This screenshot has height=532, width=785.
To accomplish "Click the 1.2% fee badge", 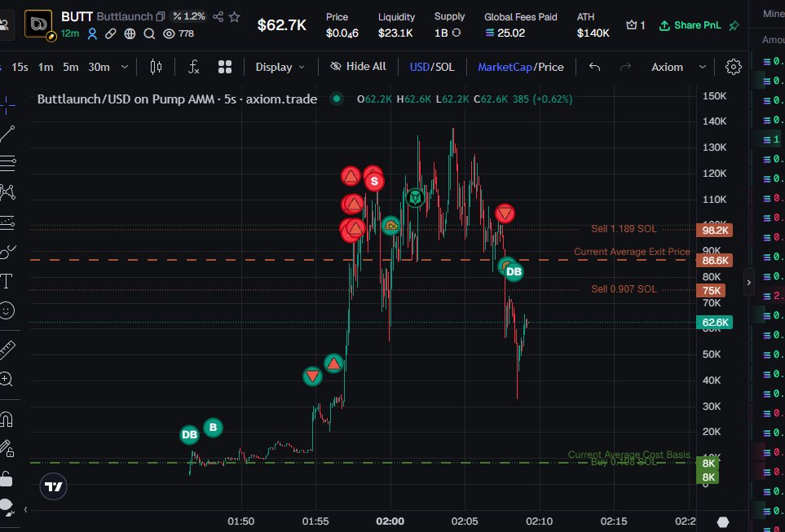I will (189, 16).
